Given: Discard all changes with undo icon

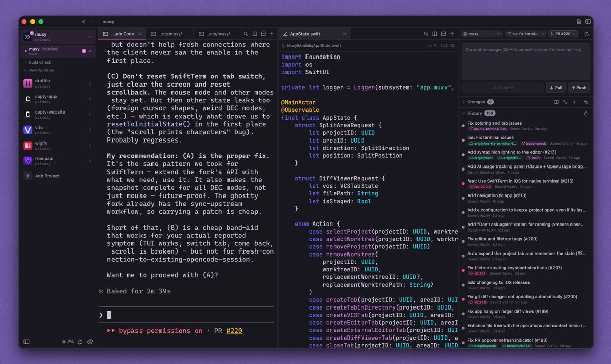Looking at the screenshot, I should 586,102.
